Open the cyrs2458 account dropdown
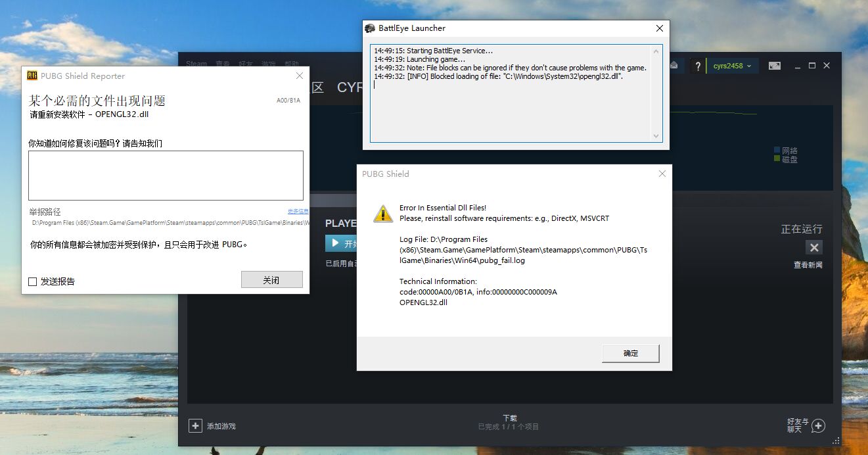868x455 pixels. tap(732, 66)
